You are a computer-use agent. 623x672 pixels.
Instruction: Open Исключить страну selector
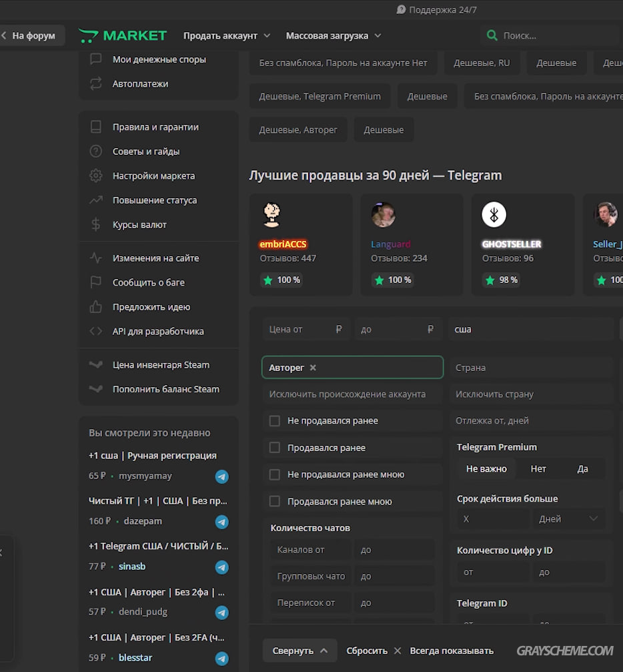[x=532, y=394]
